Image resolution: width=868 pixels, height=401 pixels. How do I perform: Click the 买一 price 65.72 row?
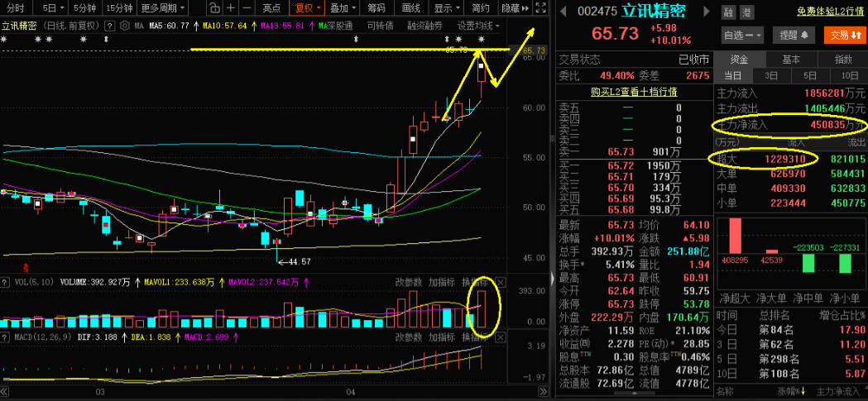pyautogui.click(x=634, y=165)
